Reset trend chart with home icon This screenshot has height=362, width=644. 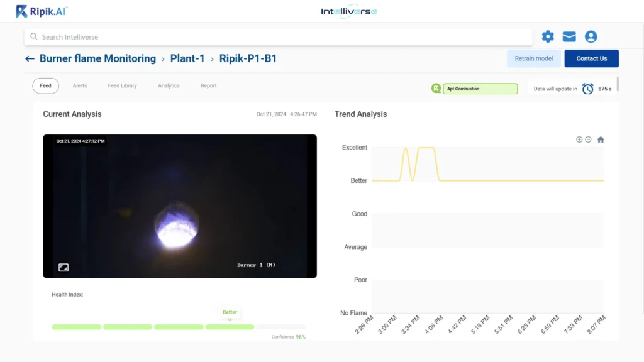tap(601, 140)
